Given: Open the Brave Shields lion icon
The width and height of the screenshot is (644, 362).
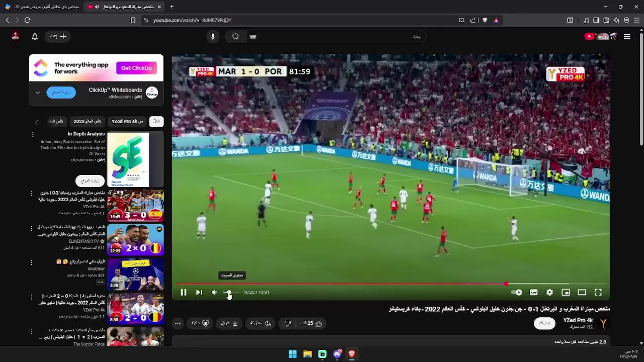Looking at the screenshot, I should 485,20.
